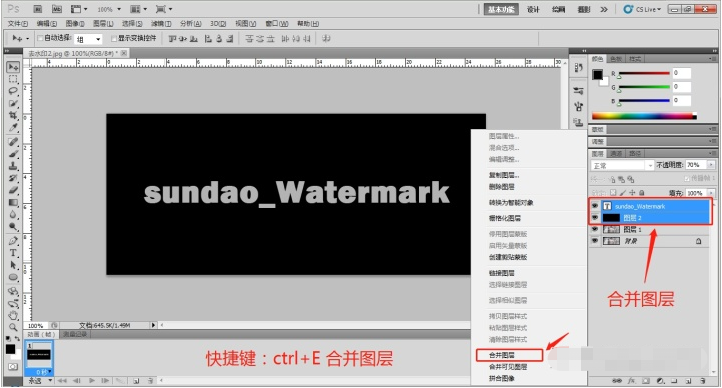
Task: Select the Gradient tool
Action: 13,202
